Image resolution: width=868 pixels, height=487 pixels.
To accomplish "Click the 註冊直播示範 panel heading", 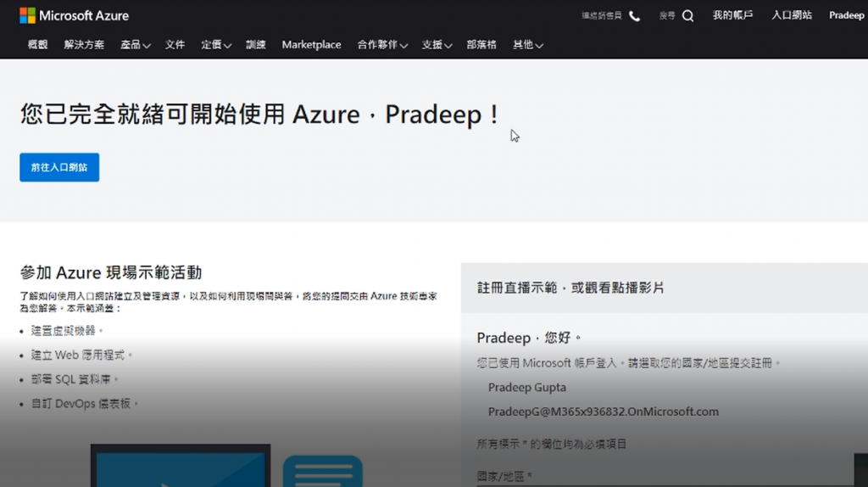I will point(570,288).
